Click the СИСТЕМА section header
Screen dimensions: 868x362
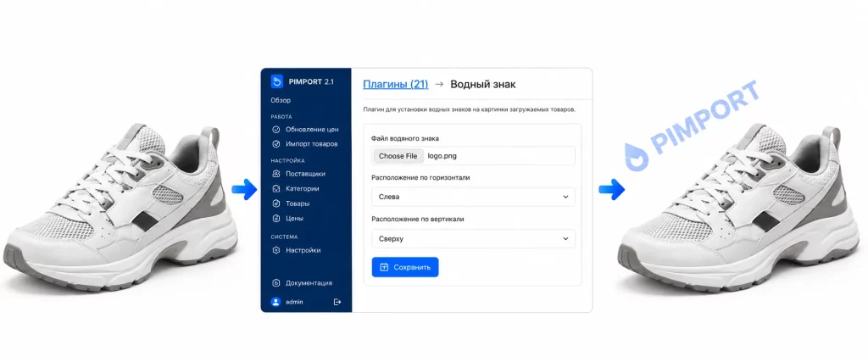click(285, 237)
